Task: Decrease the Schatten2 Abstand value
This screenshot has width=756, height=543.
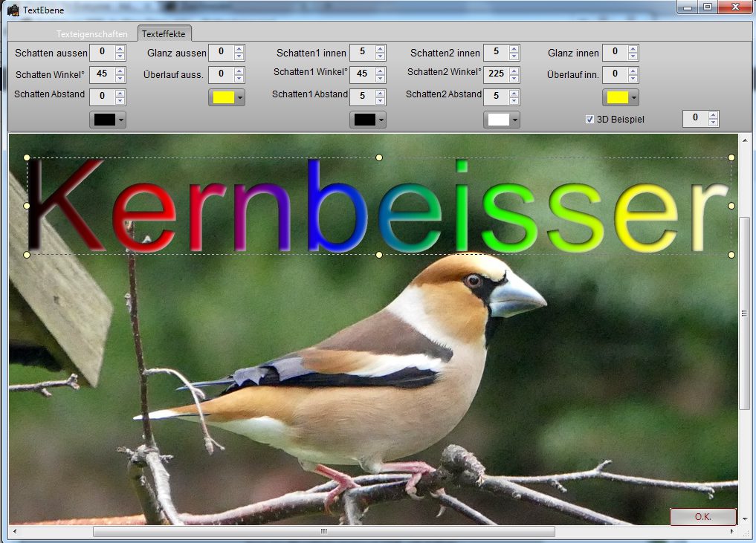Action: [514, 101]
